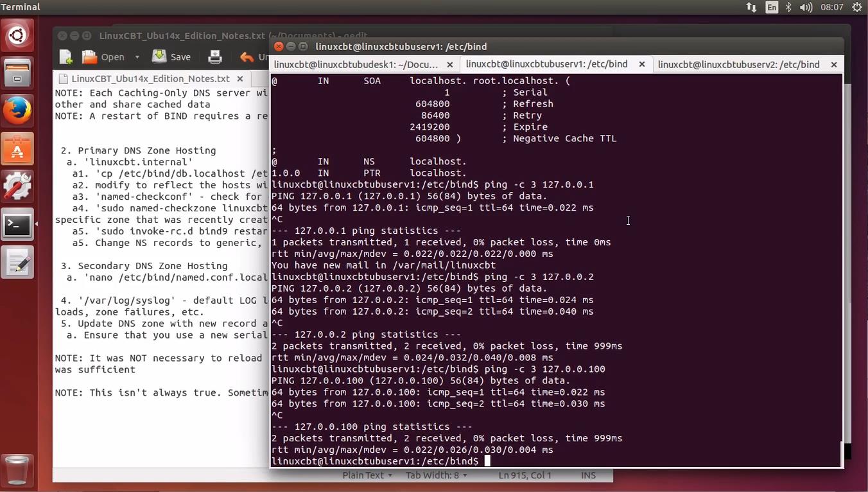Click 'You have new mail in /var/mail/linuxcbt' line
Screen dimensions: 868x492
pyautogui.click(x=383, y=265)
